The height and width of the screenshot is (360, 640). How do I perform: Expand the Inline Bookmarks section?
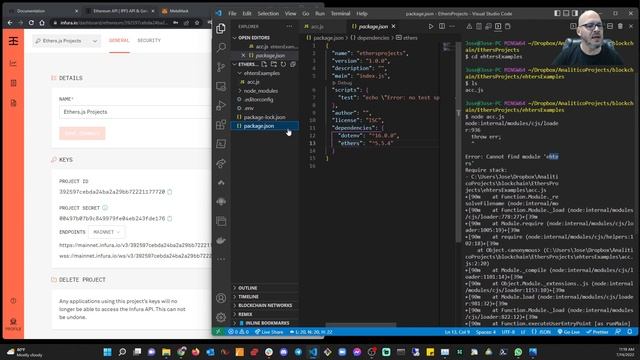point(267,323)
